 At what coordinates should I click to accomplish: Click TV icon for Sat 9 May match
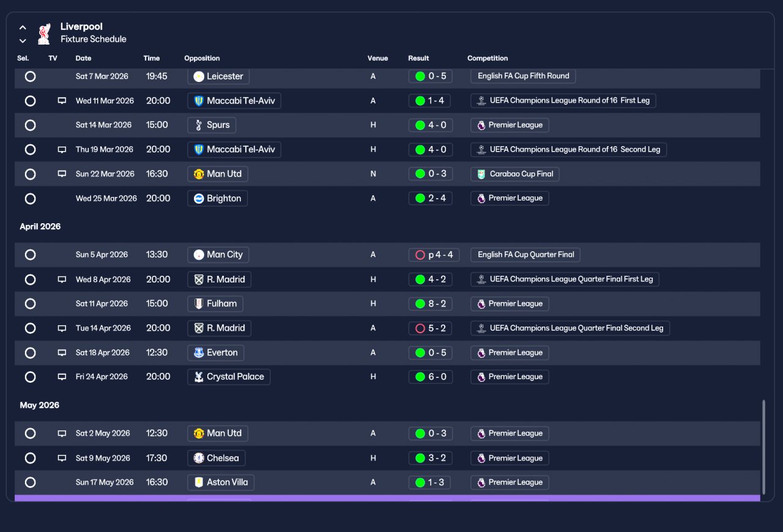pos(62,458)
